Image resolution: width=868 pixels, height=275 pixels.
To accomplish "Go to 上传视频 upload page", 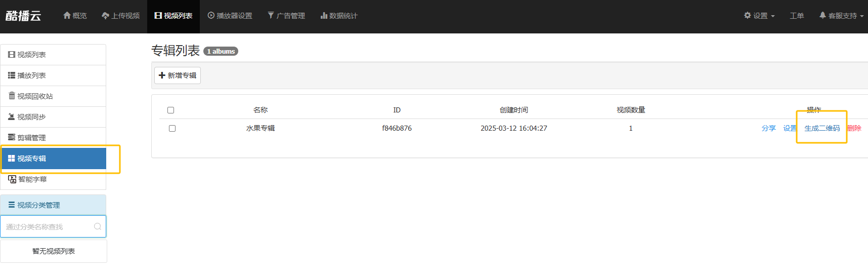I will (120, 16).
